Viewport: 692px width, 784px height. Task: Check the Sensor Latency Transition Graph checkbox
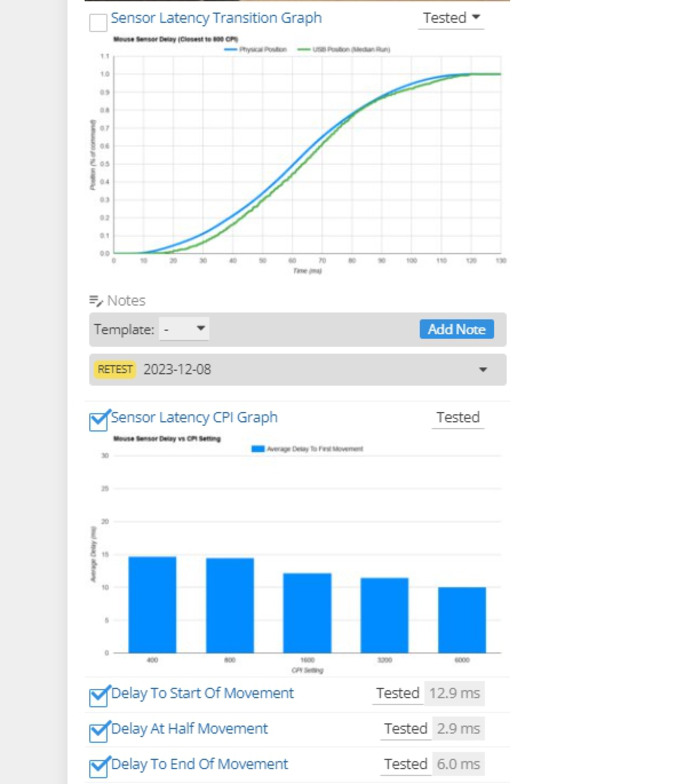tap(98, 23)
